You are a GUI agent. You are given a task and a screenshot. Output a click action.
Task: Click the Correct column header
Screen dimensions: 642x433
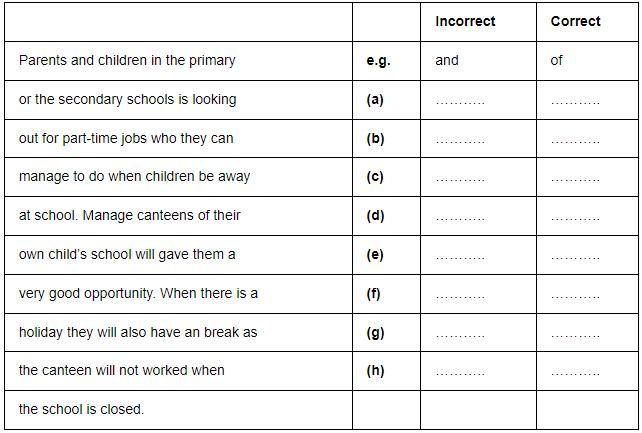pos(575,21)
